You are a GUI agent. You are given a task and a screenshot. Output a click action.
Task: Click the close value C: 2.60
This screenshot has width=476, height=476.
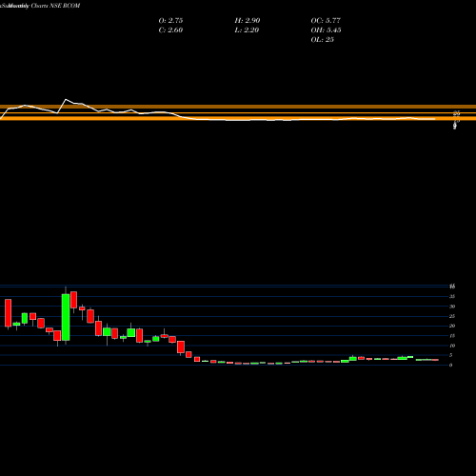pos(170,30)
